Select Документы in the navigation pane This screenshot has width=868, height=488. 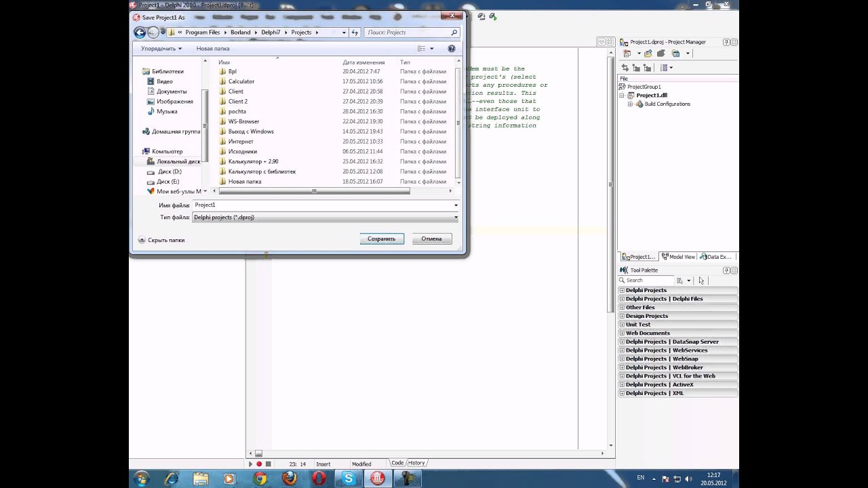coord(172,91)
